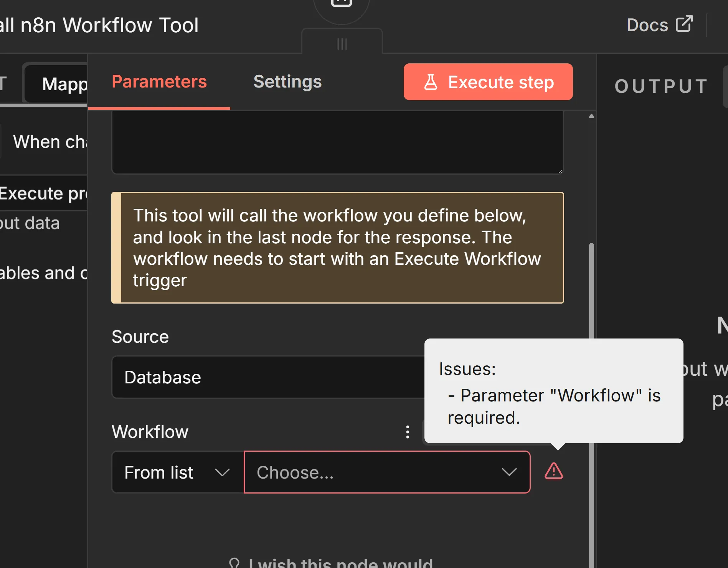Click the text area resize handle

click(560, 171)
